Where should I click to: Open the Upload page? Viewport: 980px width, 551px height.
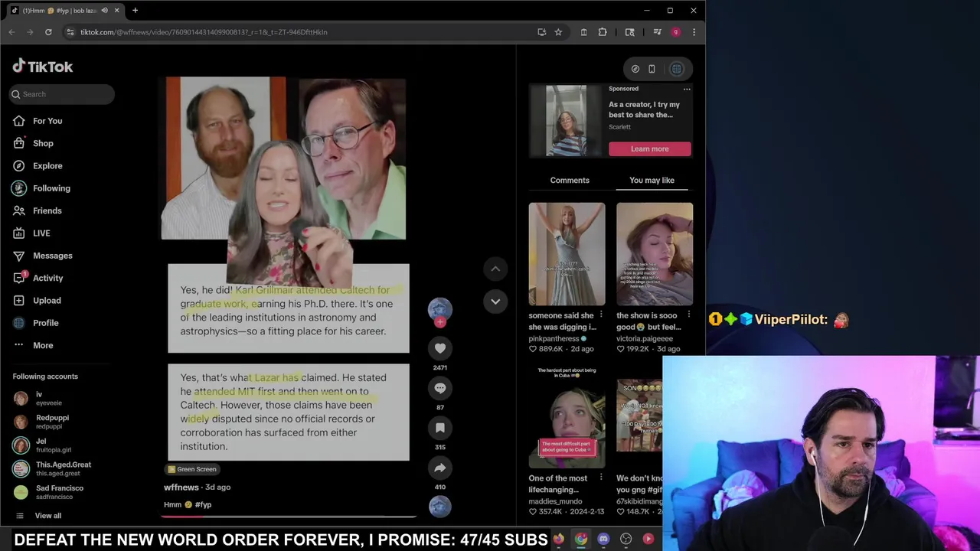point(47,300)
